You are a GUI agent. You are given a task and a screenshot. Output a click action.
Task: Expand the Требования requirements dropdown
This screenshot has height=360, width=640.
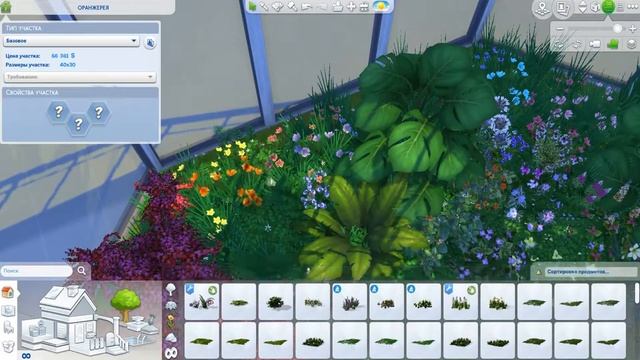[x=80, y=77]
